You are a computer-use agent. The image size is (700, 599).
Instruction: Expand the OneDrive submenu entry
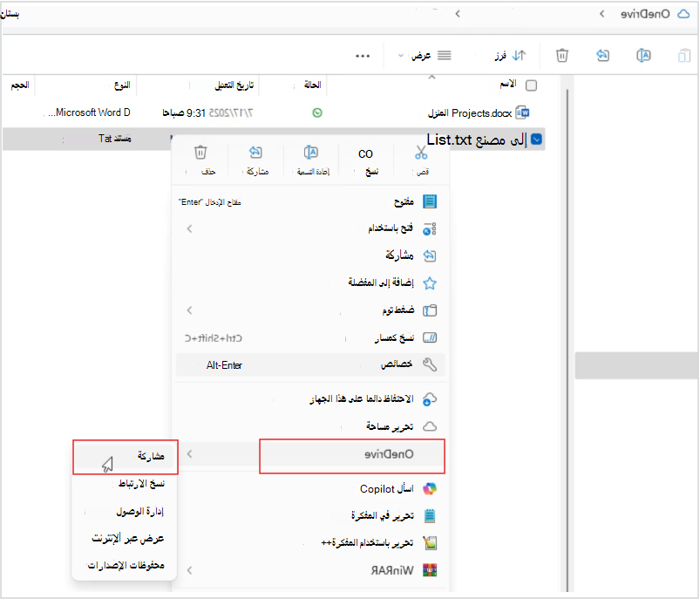pos(310,454)
